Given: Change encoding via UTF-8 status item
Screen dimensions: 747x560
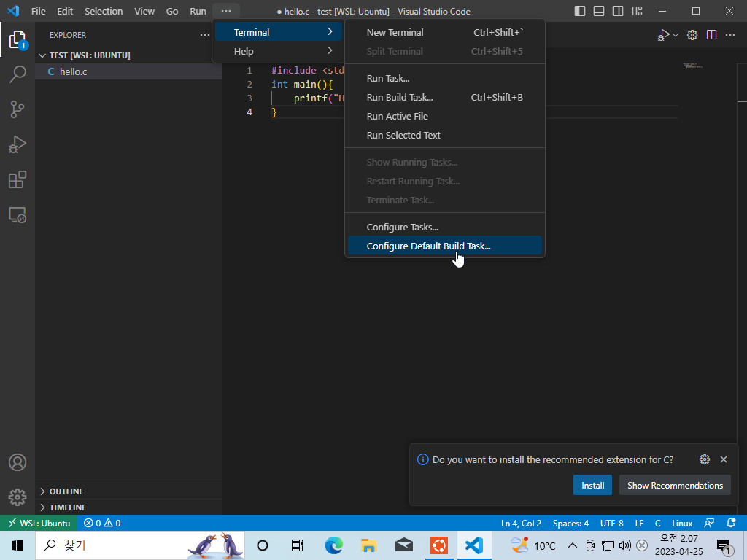Looking at the screenshot, I should [x=612, y=523].
